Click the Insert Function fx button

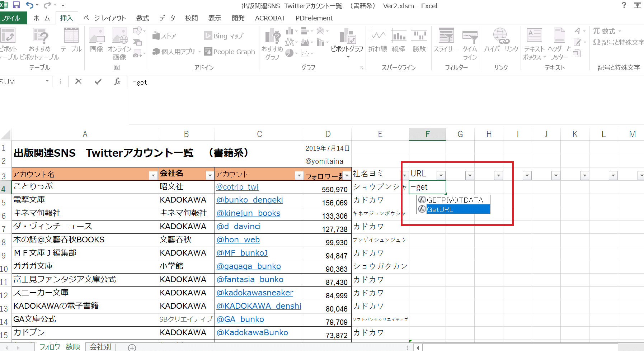tap(117, 82)
